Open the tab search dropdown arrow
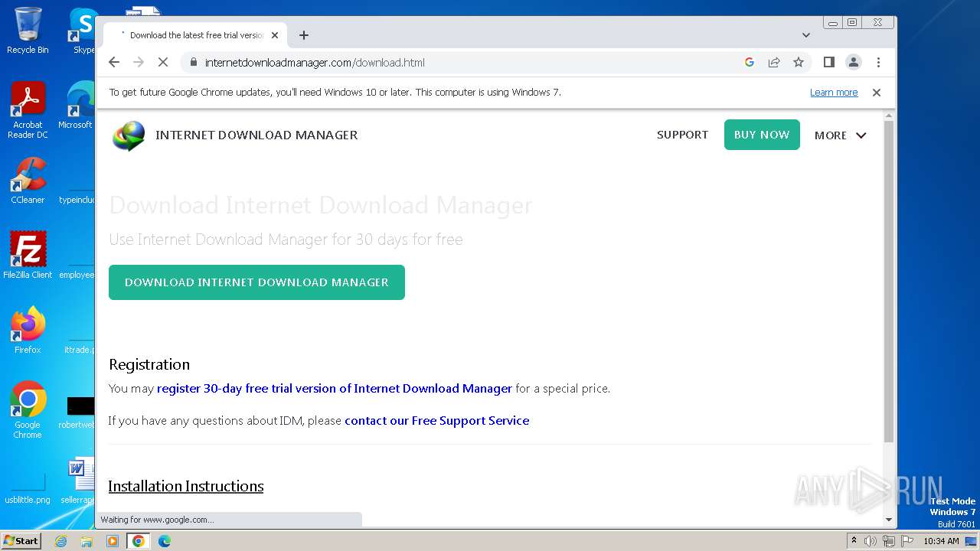Viewport: 980px width, 551px height. pos(805,35)
